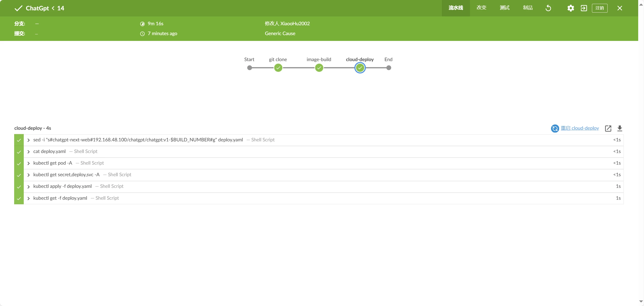Download the cloud-deploy stage log
The width and height of the screenshot is (644, 306).
pos(620,128)
